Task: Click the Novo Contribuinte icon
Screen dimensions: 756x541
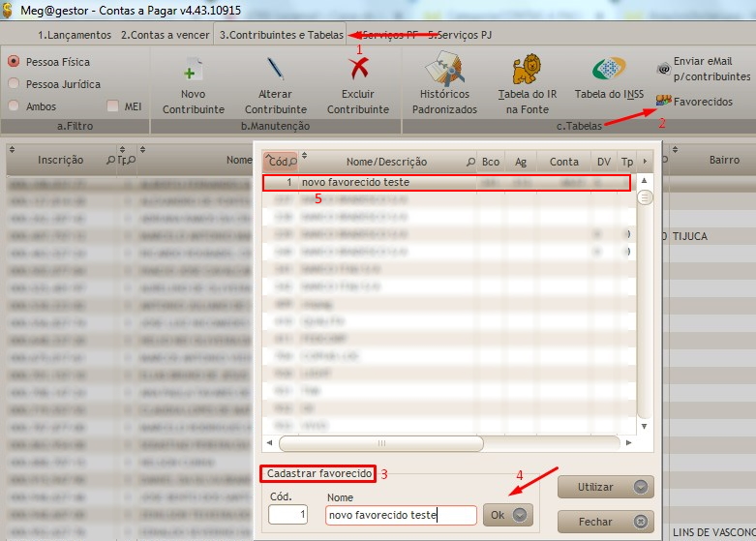Action: click(x=193, y=70)
